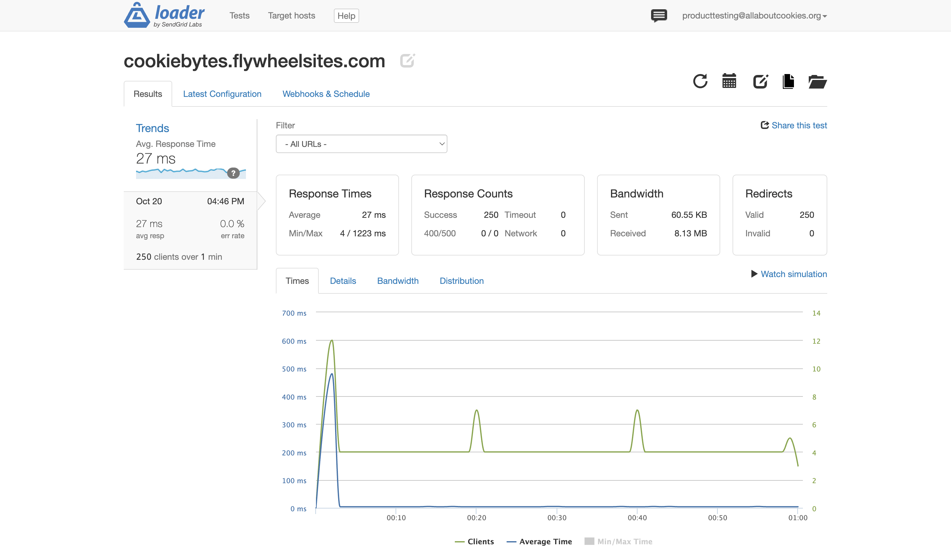Click the loader logo
The image size is (951, 560).
pos(164,15)
